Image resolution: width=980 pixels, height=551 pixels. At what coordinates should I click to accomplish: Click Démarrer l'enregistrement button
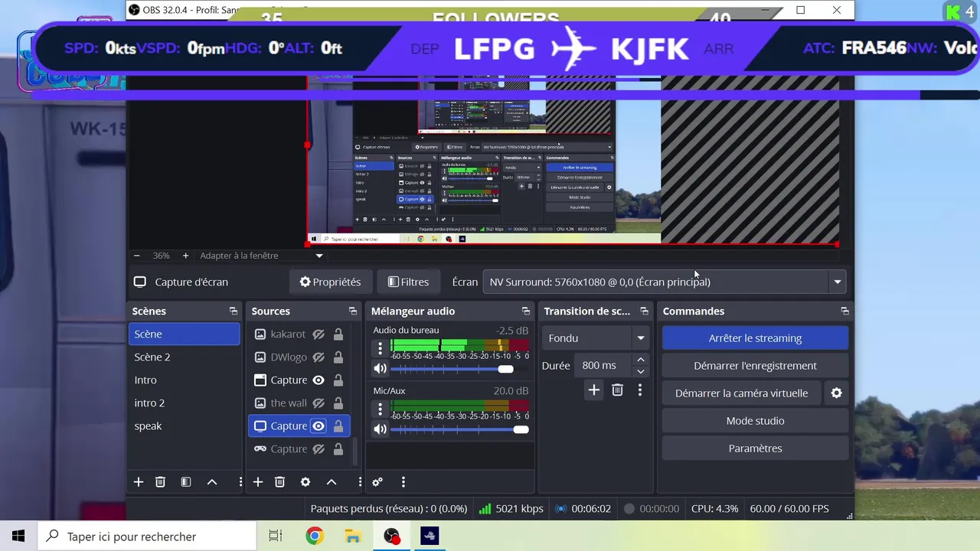pyautogui.click(x=755, y=366)
